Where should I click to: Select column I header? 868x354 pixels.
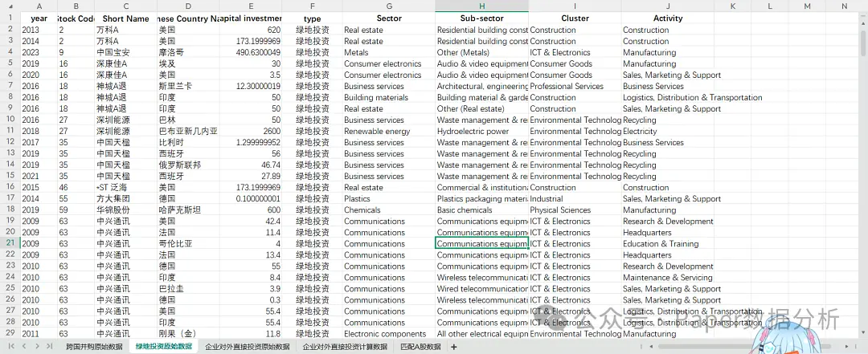tap(575, 6)
